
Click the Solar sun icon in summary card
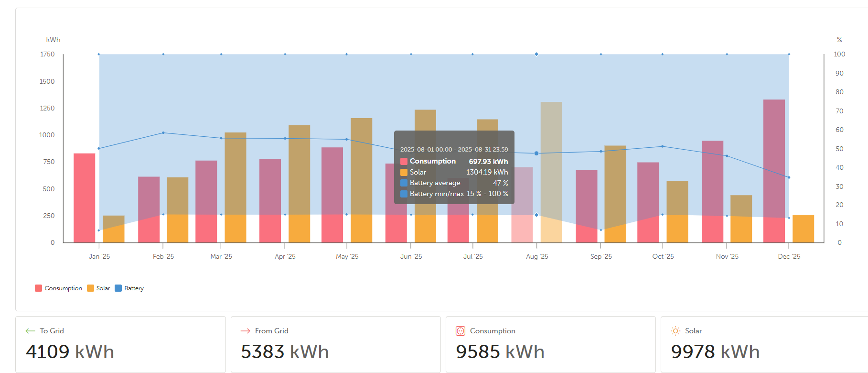click(675, 331)
